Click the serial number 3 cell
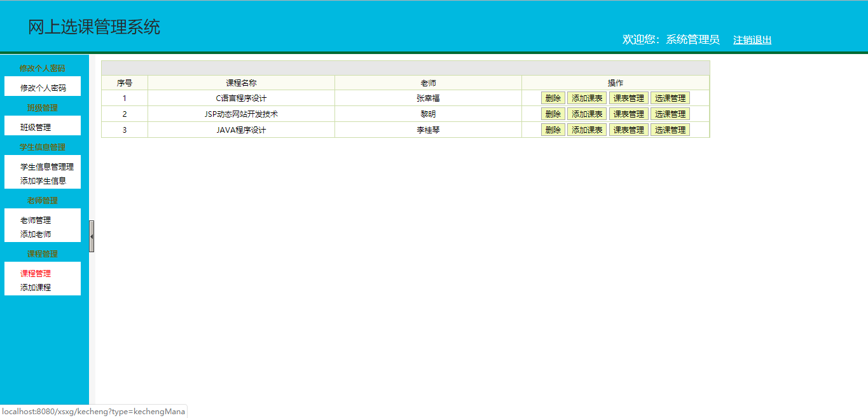The height and width of the screenshot is (418, 868). click(125, 130)
